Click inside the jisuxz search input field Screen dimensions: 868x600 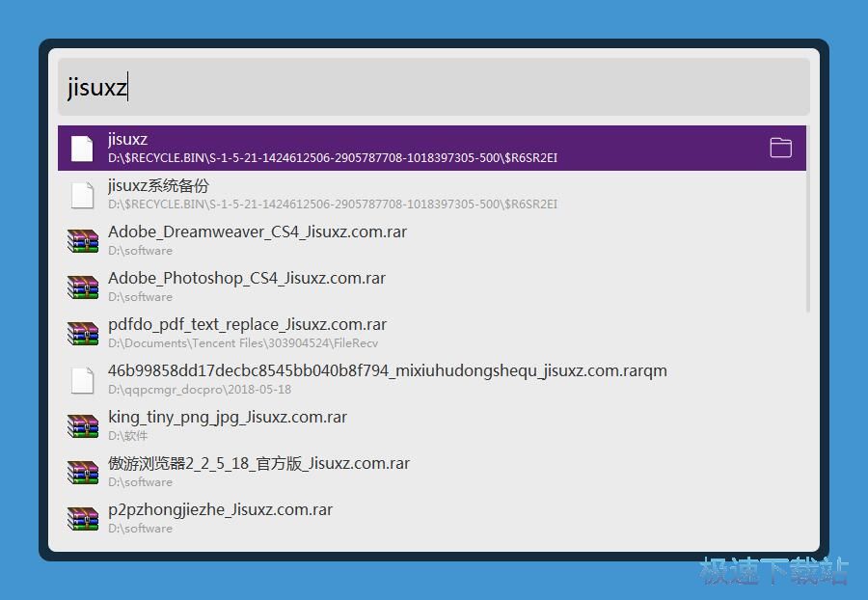[434, 88]
